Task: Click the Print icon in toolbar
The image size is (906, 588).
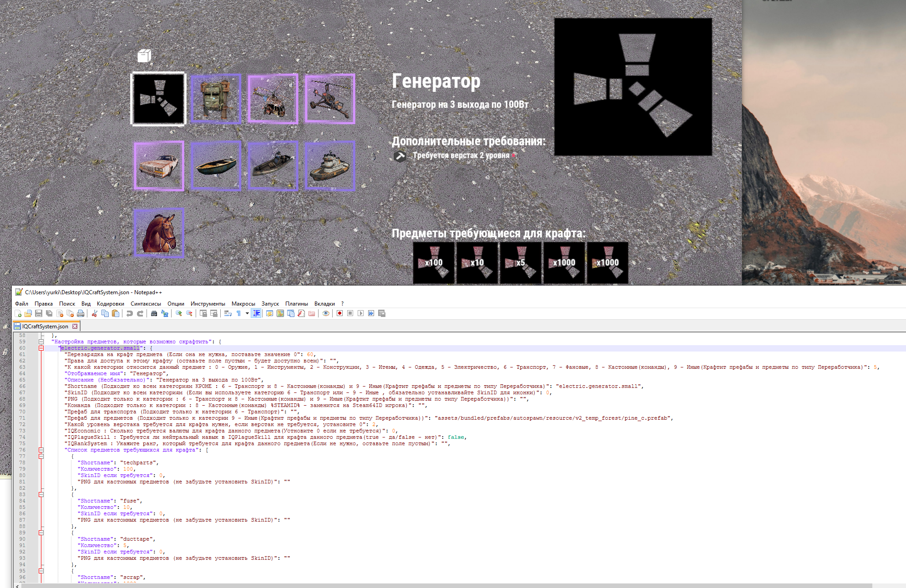Action: tap(81, 313)
